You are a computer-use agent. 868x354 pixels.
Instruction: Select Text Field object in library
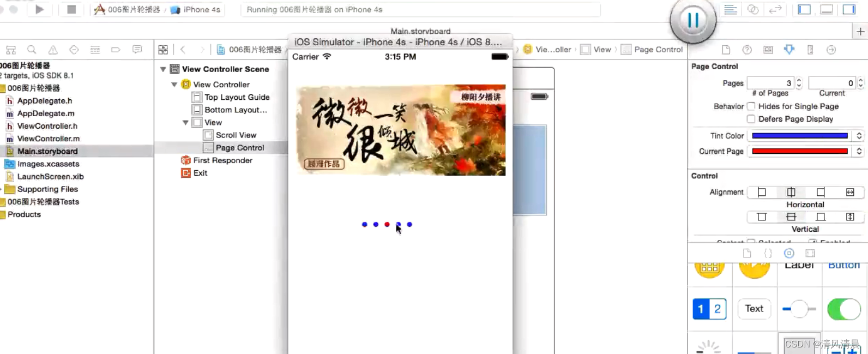click(x=754, y=309)
